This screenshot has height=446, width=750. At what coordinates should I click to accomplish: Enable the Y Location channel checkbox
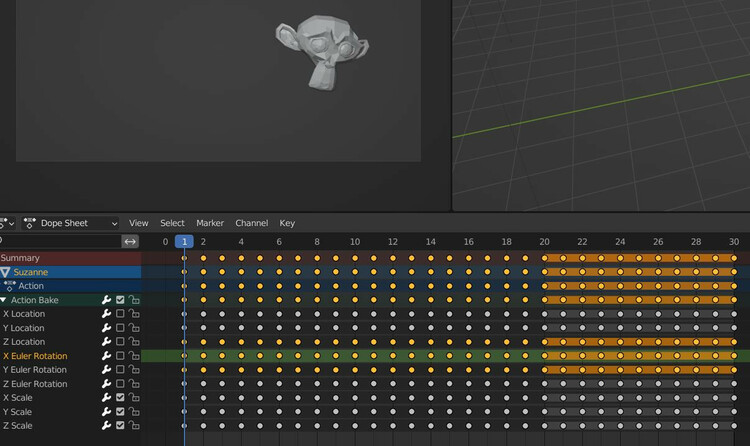click(x=120, y=328)
